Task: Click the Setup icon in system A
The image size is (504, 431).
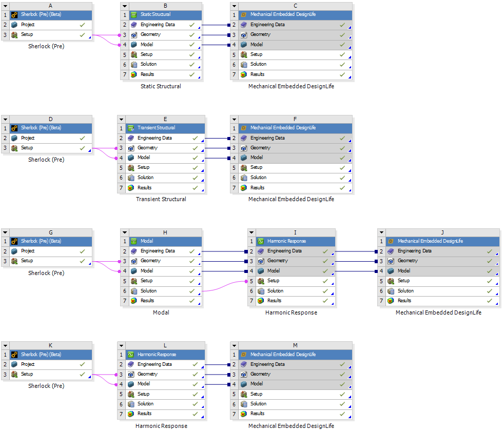Action: point(14,35)
